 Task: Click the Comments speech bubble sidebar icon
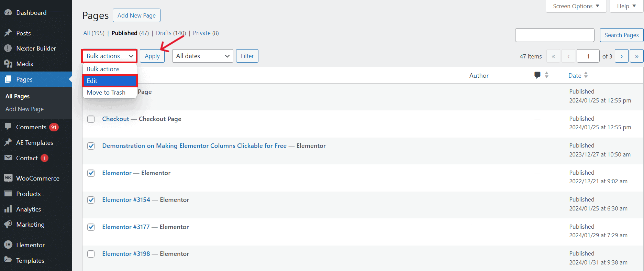(8, 127)
